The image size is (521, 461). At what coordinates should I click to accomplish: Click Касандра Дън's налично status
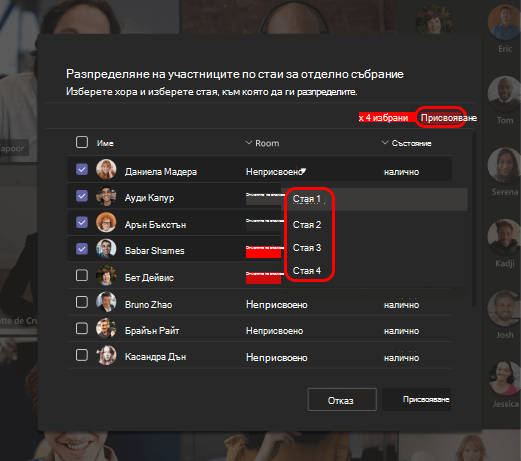click(401, 358)
